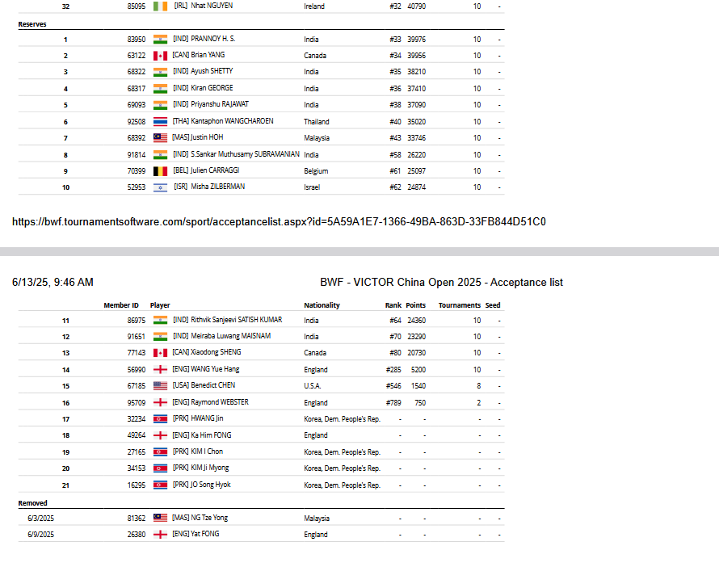Click player name Ayush SHETTY

coord(212,71)
